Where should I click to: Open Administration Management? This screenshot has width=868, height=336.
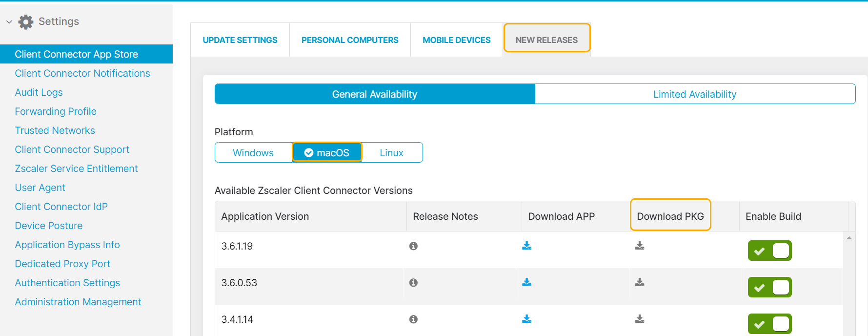[78, 302]
